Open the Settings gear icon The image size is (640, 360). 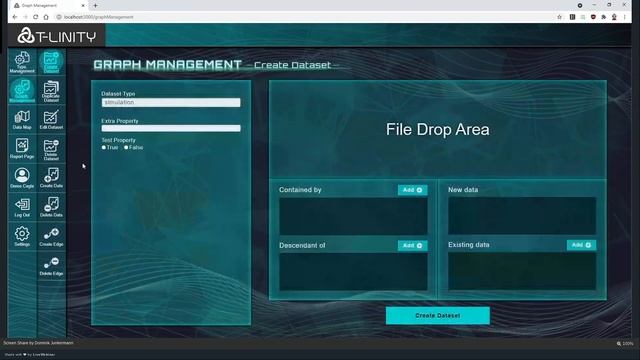[22, 236]
